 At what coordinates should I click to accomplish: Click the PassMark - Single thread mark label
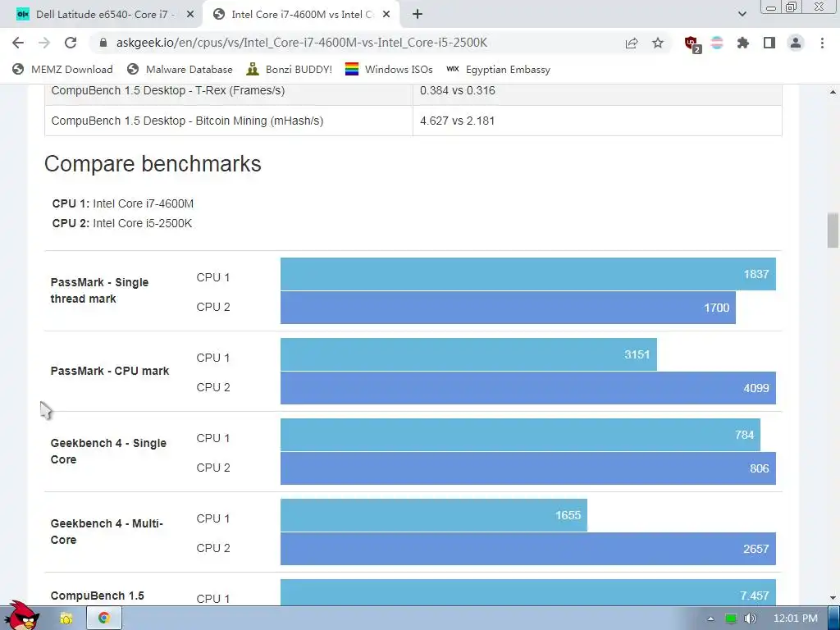(99, 290)
